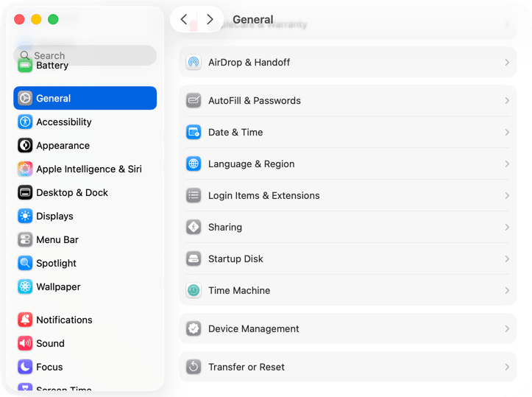Open the Startup Disk settings row

tap(348, 259)
